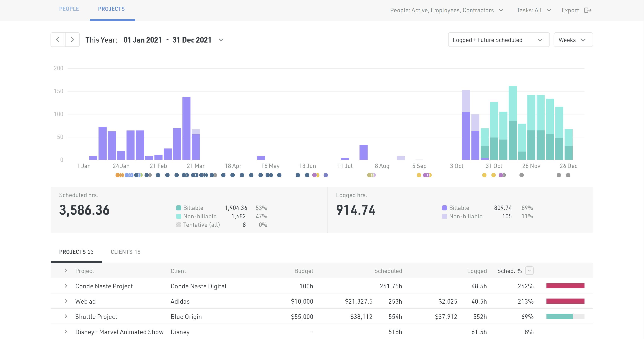
Task: Go to next year arrow
Action: (x=72, y=40)
